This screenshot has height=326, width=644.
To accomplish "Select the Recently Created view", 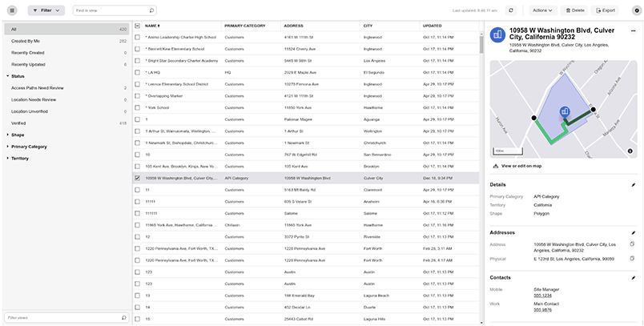I will coord(66,53).
